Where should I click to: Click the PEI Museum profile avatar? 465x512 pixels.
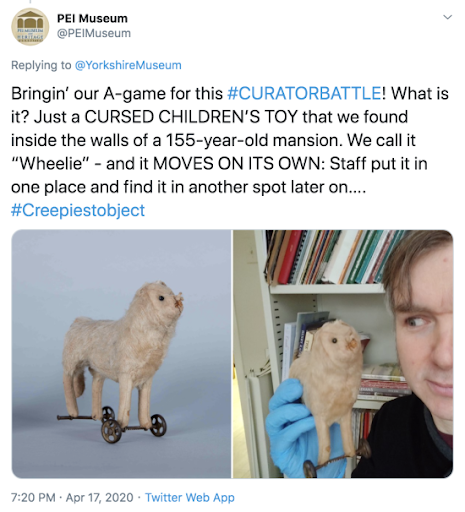(30, 26)
